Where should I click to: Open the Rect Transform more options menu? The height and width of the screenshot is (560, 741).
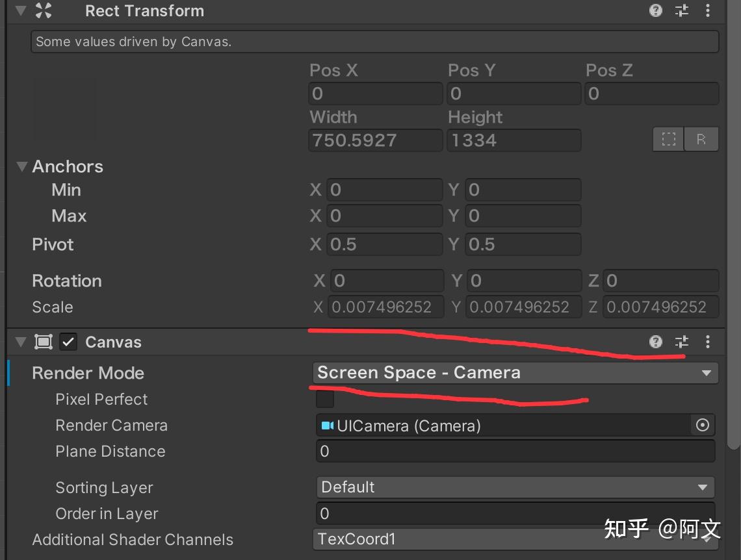point(708,10)
